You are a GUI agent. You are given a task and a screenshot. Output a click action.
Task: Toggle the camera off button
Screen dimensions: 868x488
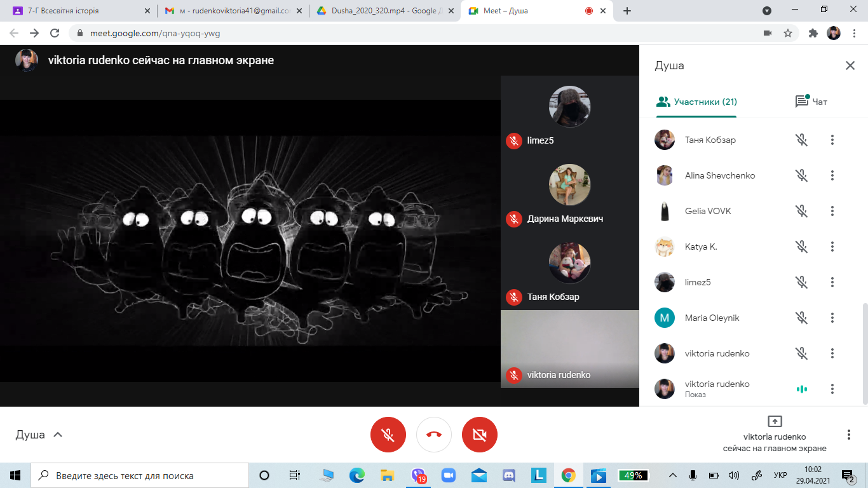pos(480,435)
